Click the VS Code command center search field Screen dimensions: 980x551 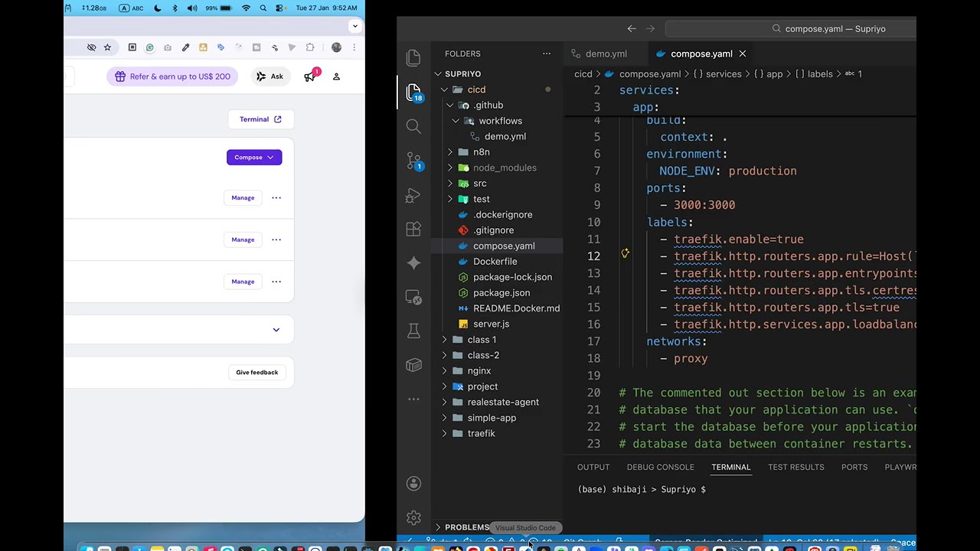click(x=791, y=28)
